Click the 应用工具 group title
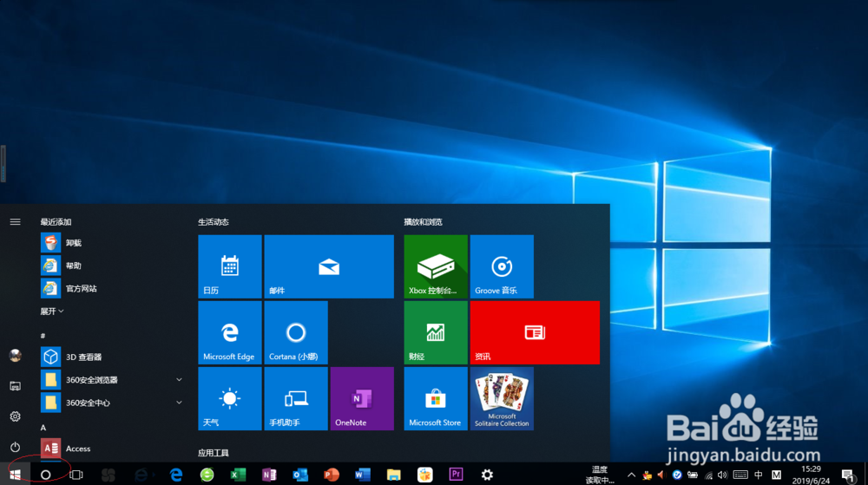 (x=214, y=453)
